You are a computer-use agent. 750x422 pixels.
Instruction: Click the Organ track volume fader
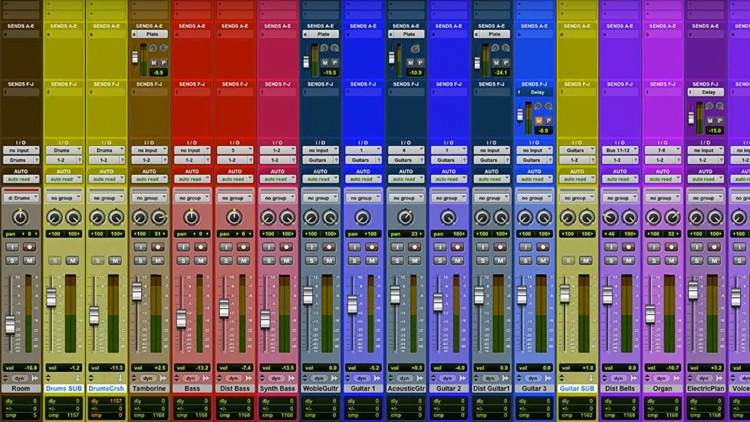pos(650,315)
